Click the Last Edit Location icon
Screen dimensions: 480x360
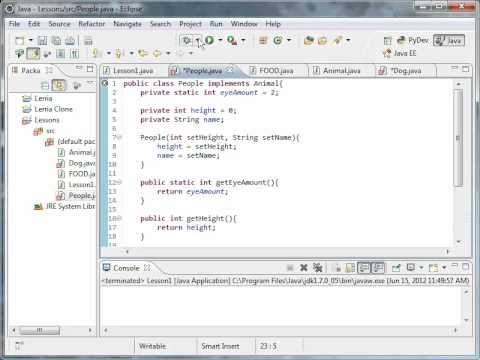(x=143, y=53)
